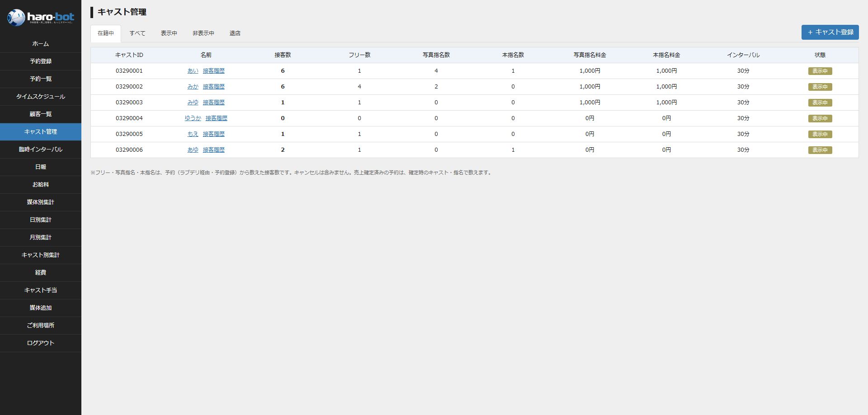Open cast name link あゆ
868x415 pixels.
pos(193,150)
